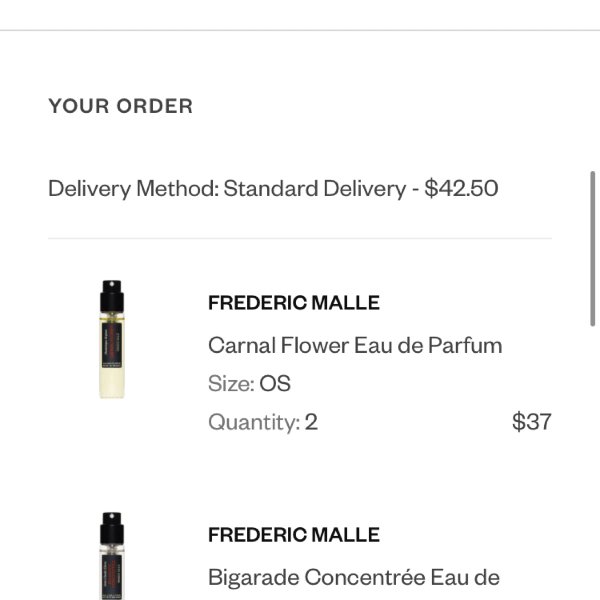Click the dark label on Bigarade bottle
This screenshot has height=600, width=600.
[112, 577]
